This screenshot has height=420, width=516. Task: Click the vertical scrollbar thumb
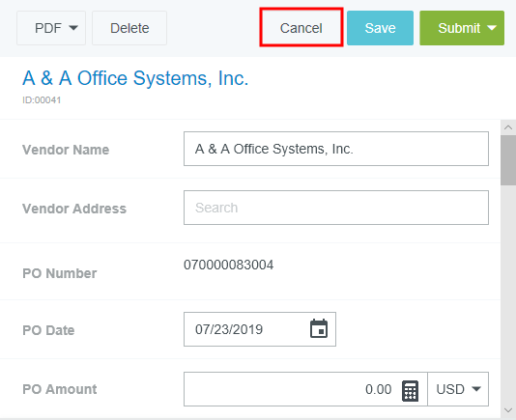(508, 160)
